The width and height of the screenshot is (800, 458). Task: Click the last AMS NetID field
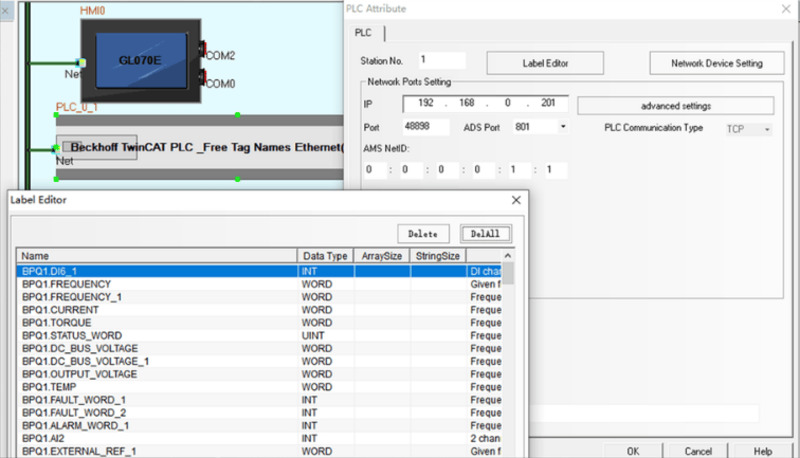point(555,170)
